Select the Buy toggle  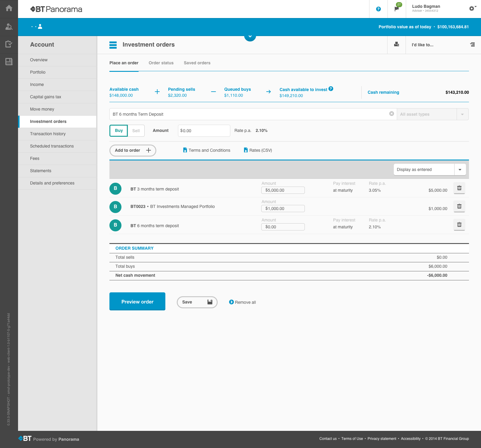point(119,131)
